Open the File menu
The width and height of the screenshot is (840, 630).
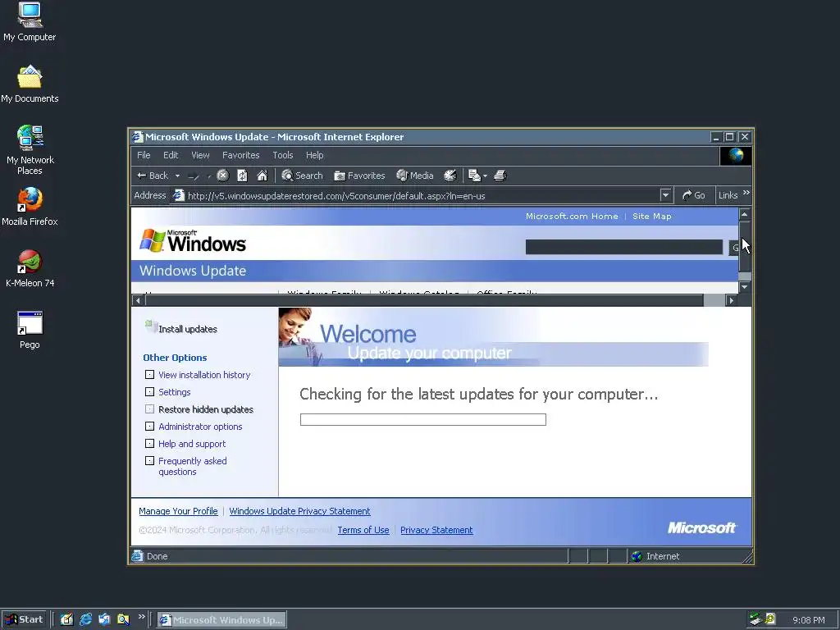pos(144,155)
